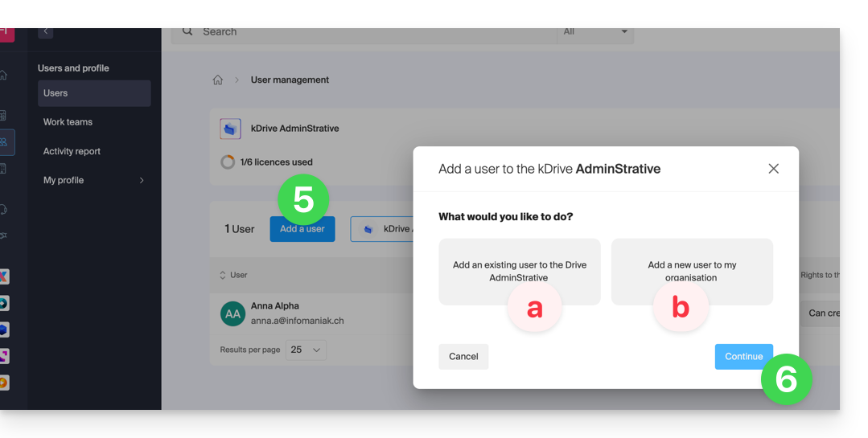Image resolution: width=868 pixels, height=438 pixels.
Task: Open Activity report in sidebar
Action: pyautogui.click(x=72, y=151)
